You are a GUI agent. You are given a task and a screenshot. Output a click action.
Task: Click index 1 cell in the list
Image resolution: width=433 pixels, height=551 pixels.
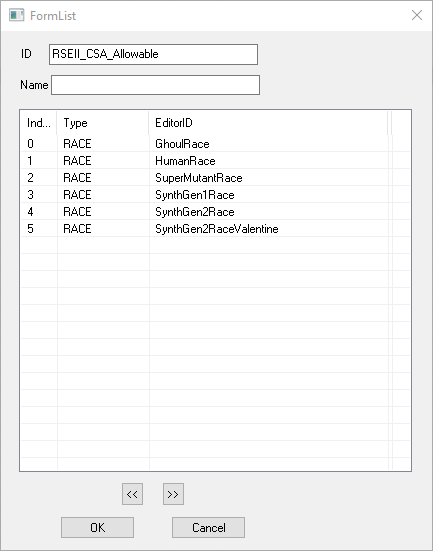click(39, 161)
